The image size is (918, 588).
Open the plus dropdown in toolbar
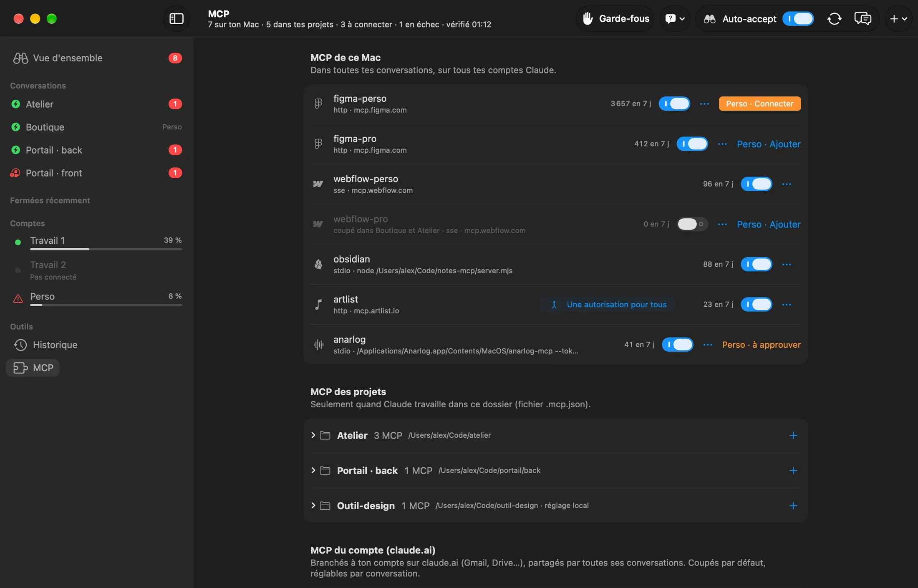point(898,18)
